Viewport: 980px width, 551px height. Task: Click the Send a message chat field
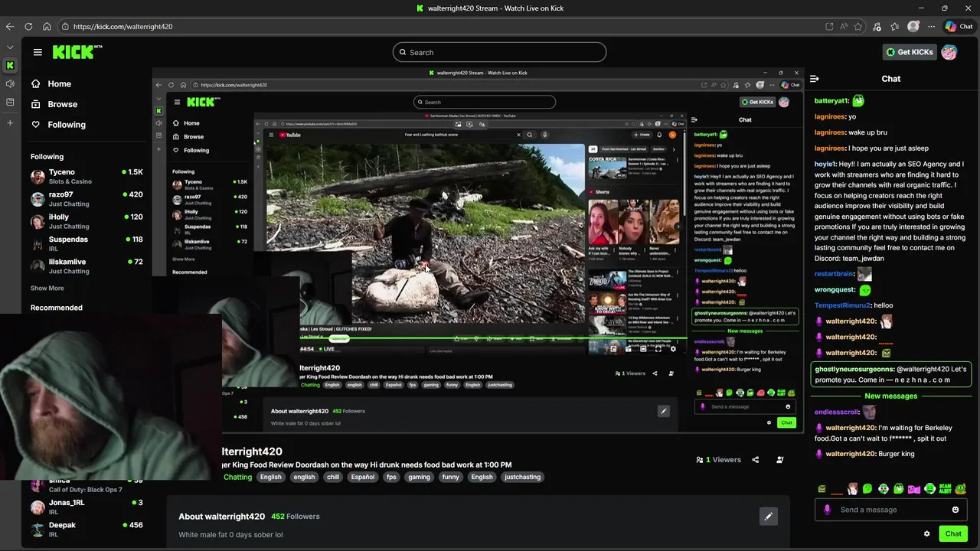(x=892, y=510)
